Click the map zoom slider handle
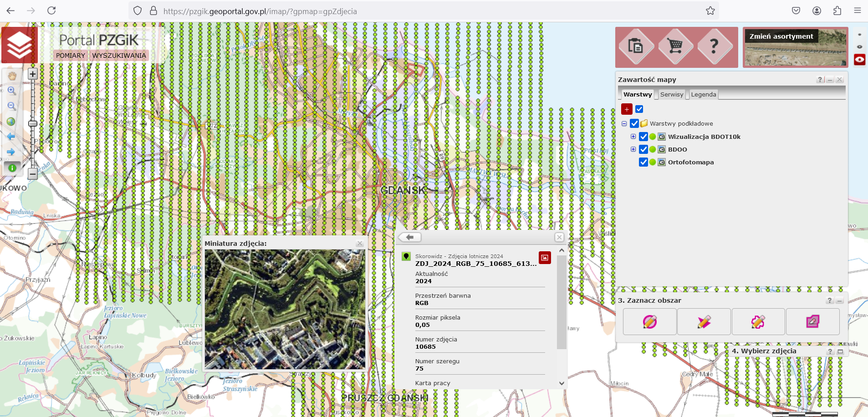The width and height of the screenshot is (868, 417). click(x=33, y=123)
